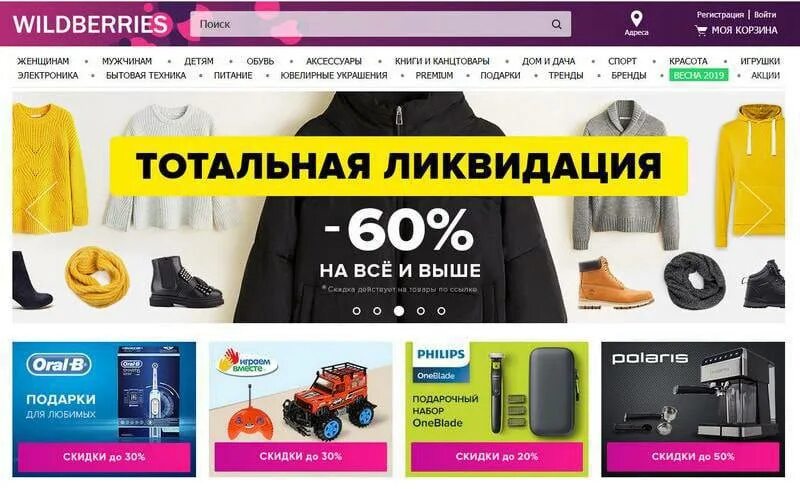
Task: Select the fifth carousel dot
Action: pyautogui.click(x=441, y=311)
